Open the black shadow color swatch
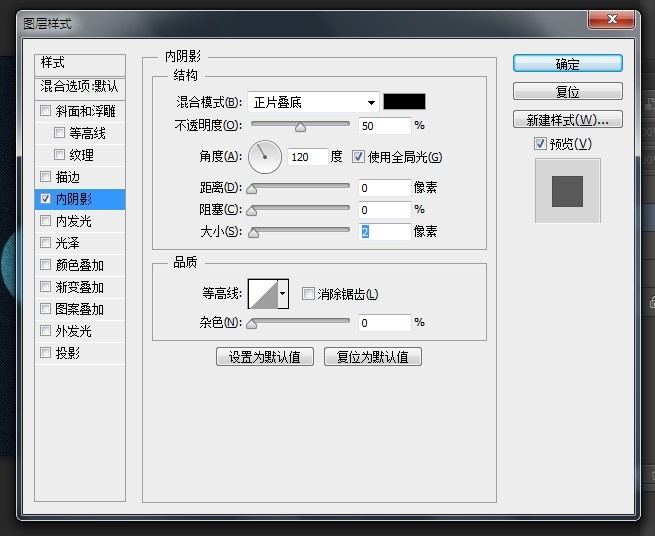655x536 pixels. click(405, 102)
